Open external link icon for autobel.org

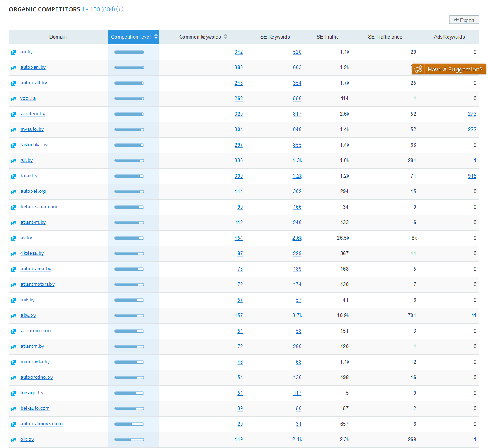14,192
